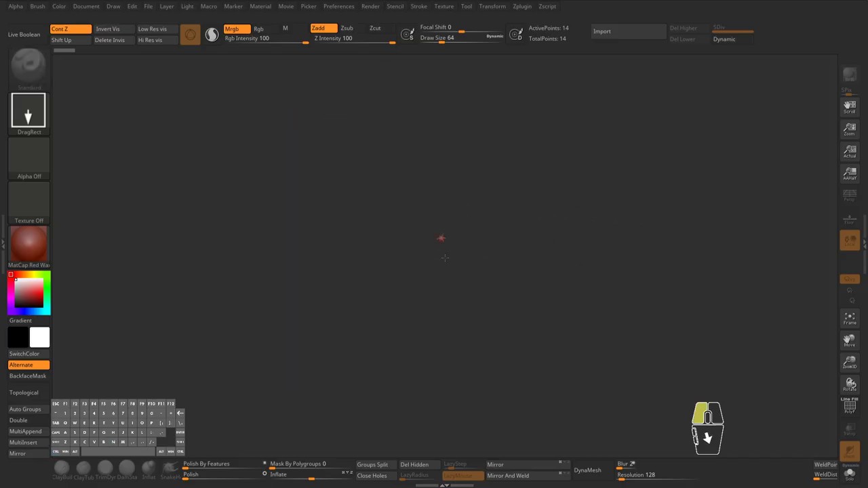
Task: Adjust the Z Intensity slider
Action: point(355,39)
